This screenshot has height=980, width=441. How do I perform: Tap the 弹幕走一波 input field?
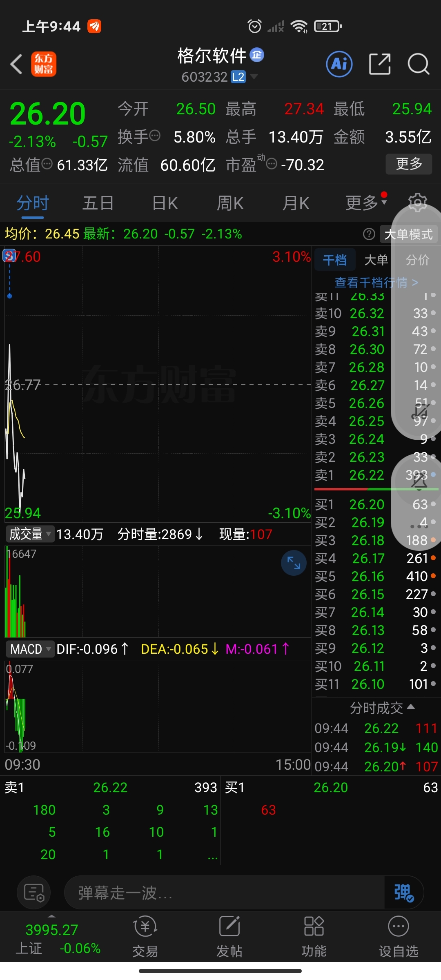coord(225,893)
